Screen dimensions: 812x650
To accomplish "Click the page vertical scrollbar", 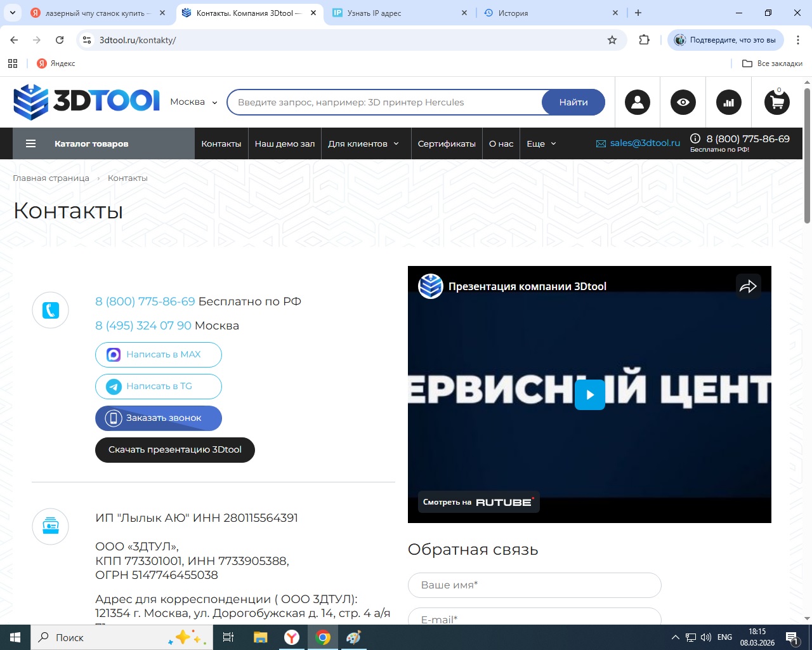I will point(807,156).
